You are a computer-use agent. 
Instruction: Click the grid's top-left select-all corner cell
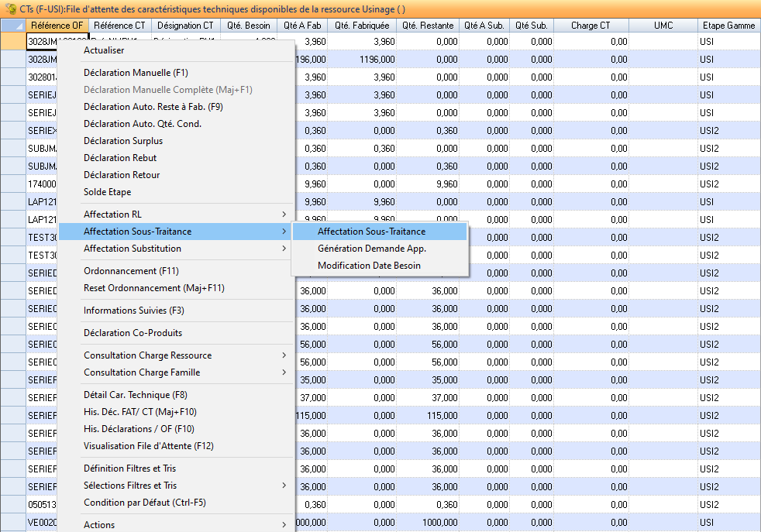pos(12,26)
